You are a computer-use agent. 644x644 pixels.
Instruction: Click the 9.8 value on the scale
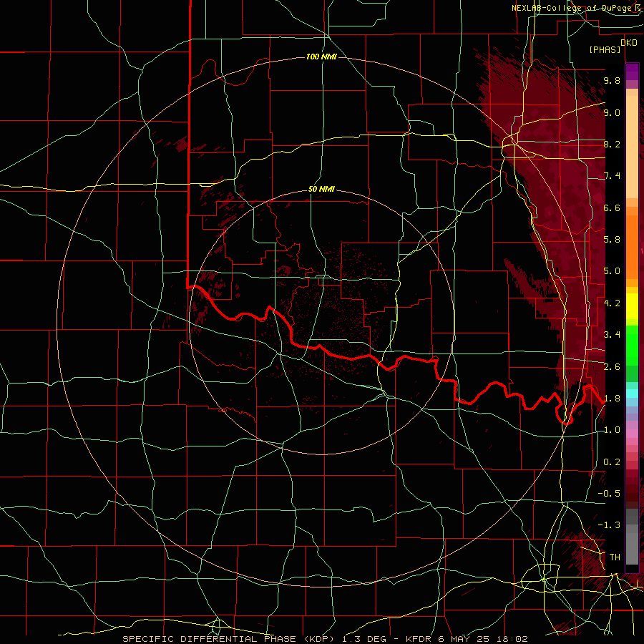[x=612, y=81]
